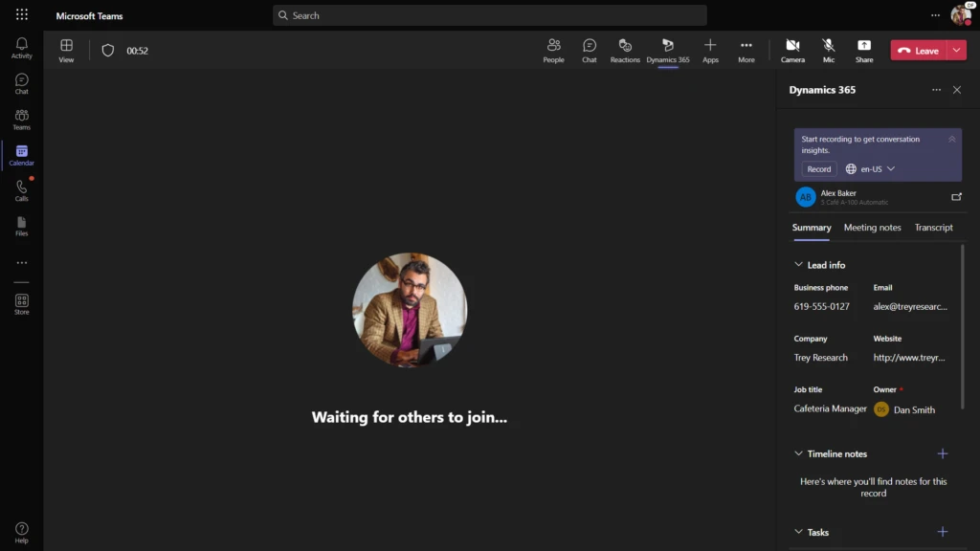Unmute the microphone

click(828, 50)
